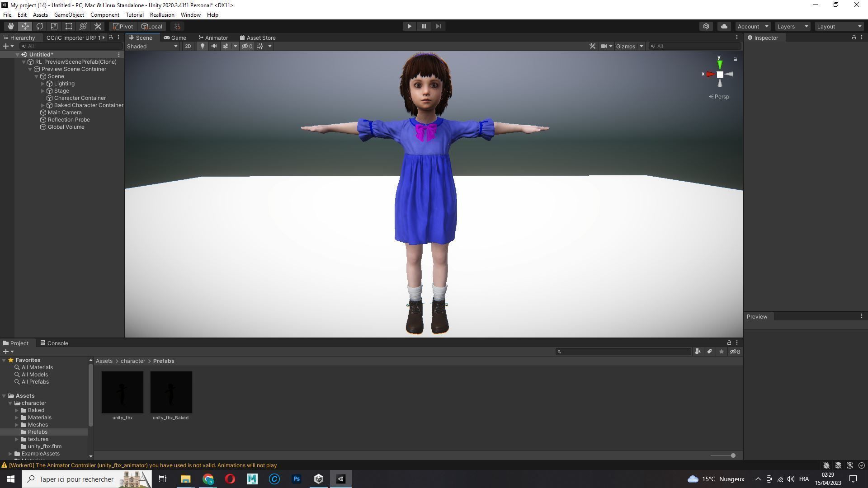Image resolution: width=868 pixels, height=488 pixels.
Task: Open Maya from taskbar
Action: [x=252, y=479]
